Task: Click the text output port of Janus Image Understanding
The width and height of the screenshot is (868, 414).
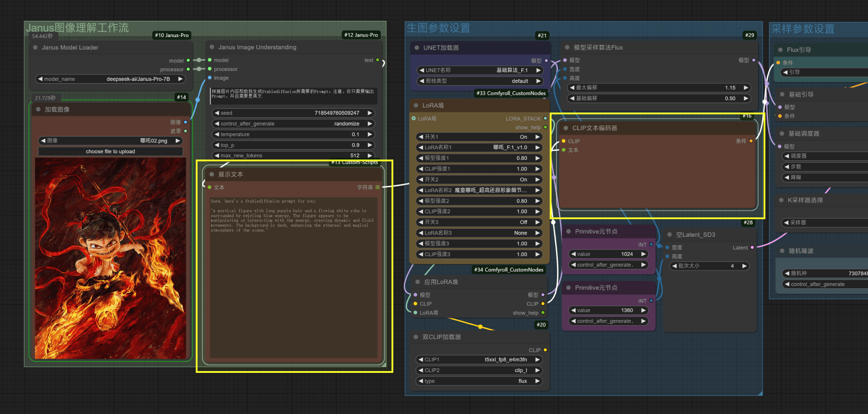Action: point(377,60)
